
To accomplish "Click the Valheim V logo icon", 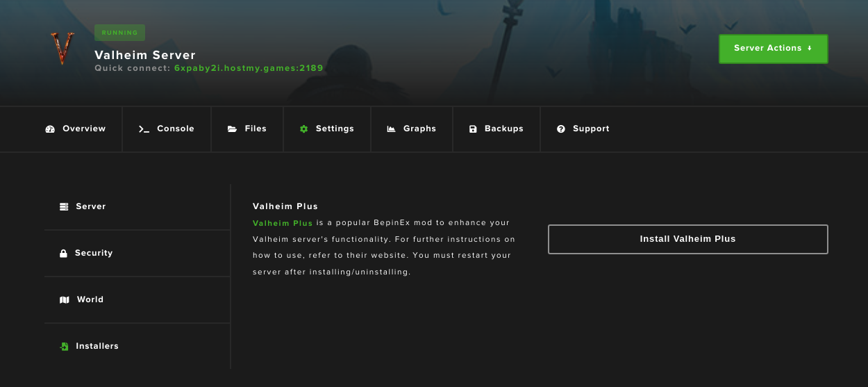I will pyautogui.click(x=62, y=49).
